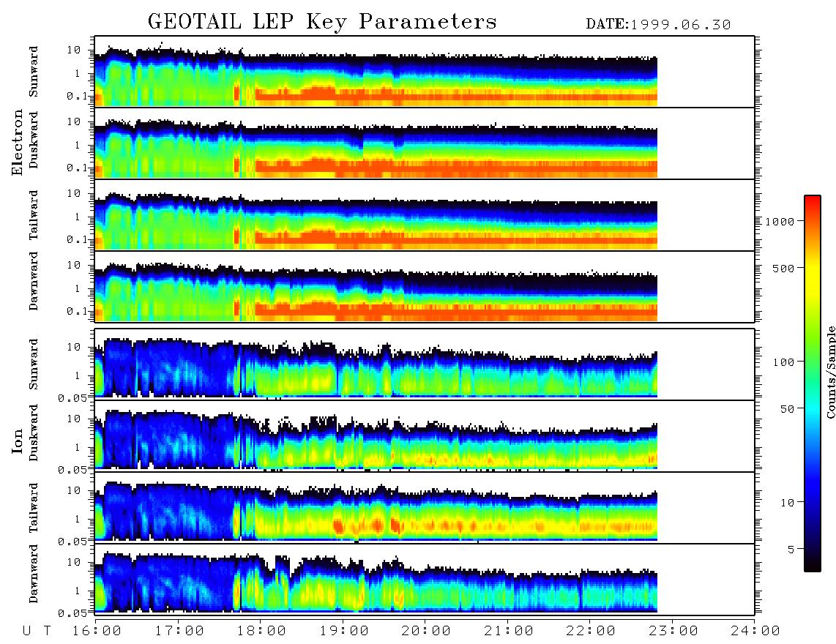Click the 17:00 time axis label
836x644 pixels.
tap(179, 631)
